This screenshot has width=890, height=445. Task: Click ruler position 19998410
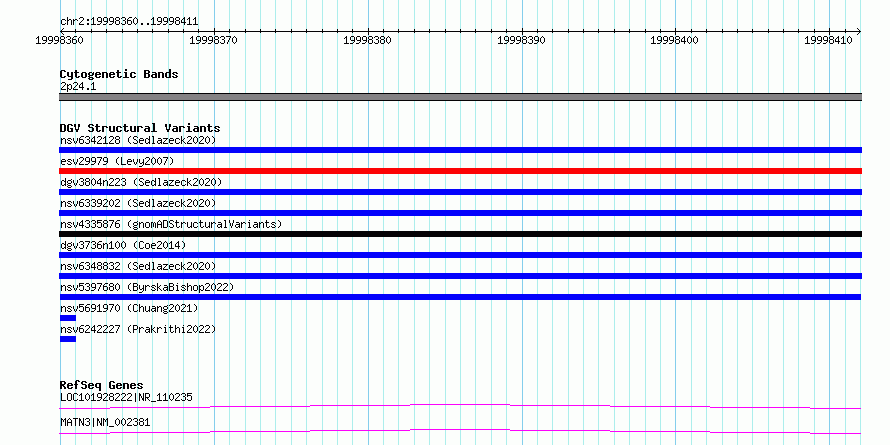(x=829, y=40)
